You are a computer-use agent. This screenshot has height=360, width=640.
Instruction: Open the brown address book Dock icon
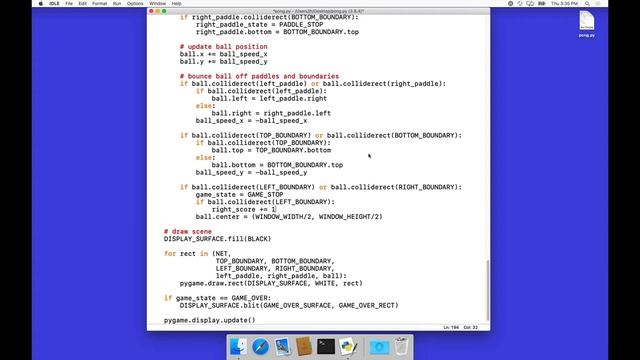pos(304,347)
